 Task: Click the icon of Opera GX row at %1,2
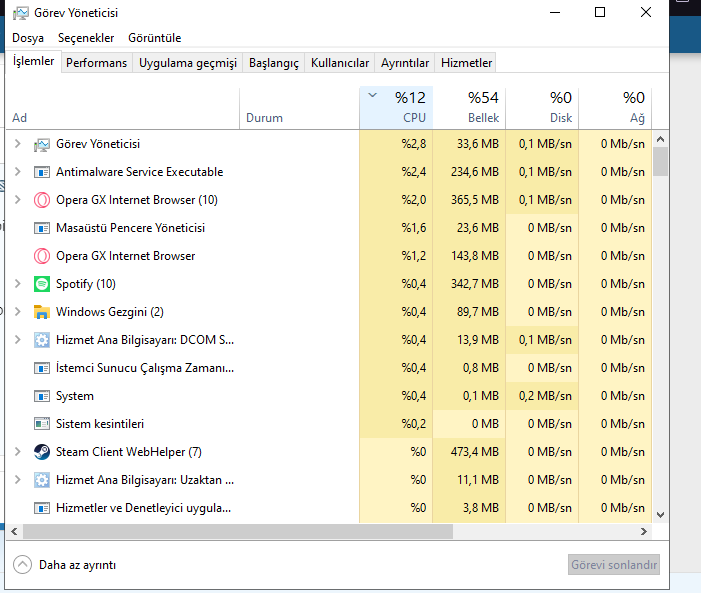pyautogui.click(x=42, y=256)
